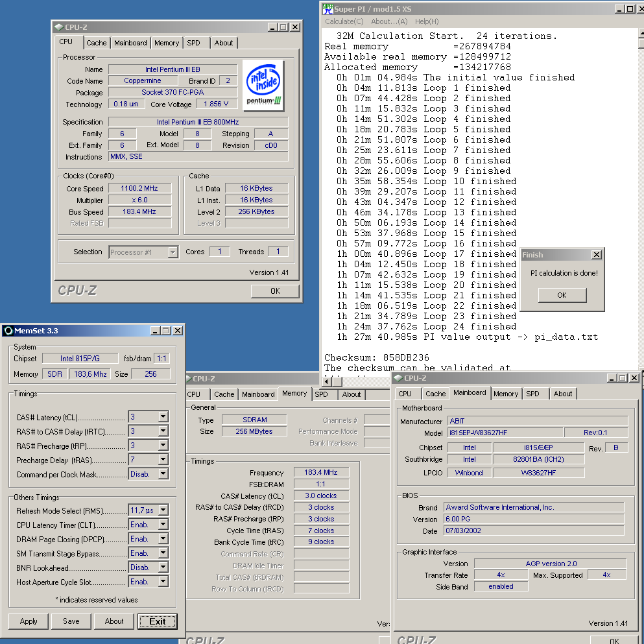Open the SM Transmit Stage Bypass dropdown
Screen dimensions: 644x644
163,553
